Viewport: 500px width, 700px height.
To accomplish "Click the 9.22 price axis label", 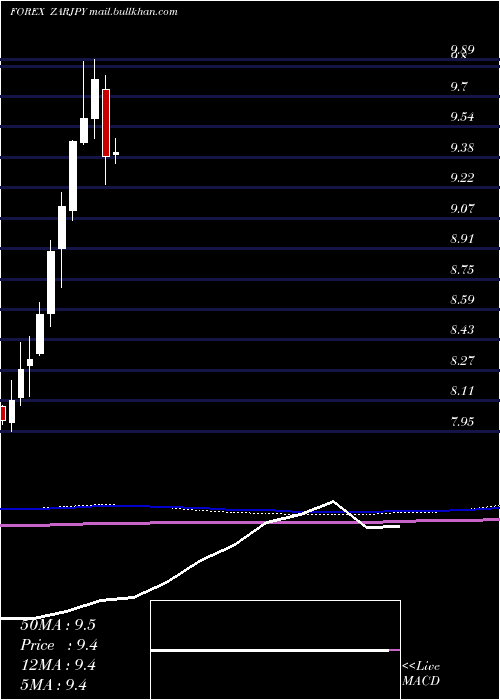I will tap(462, 178).
